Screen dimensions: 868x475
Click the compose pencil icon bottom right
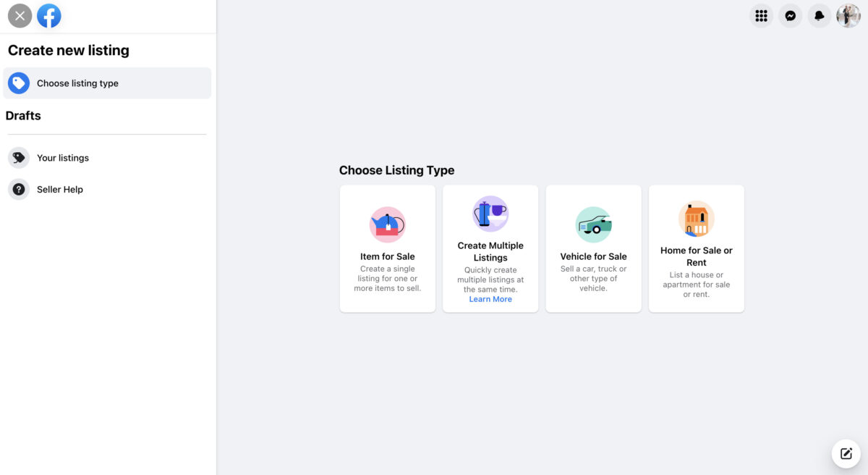click(x=846, y=453)
